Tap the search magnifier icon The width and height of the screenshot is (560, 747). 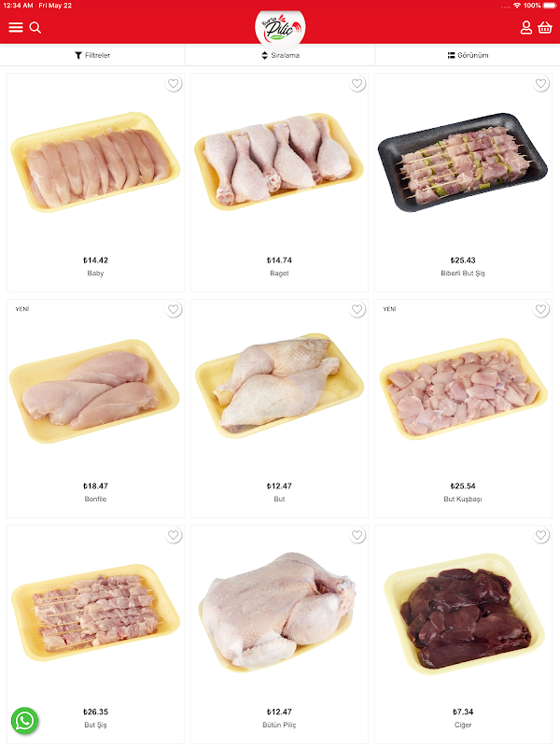coord(35,28)
